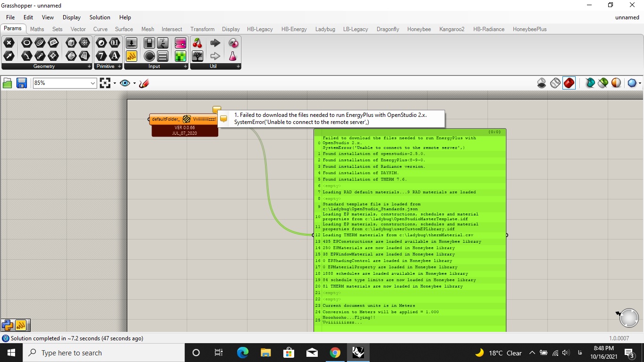Select the green Colour Swatch input icon

(x=181, y=56)
